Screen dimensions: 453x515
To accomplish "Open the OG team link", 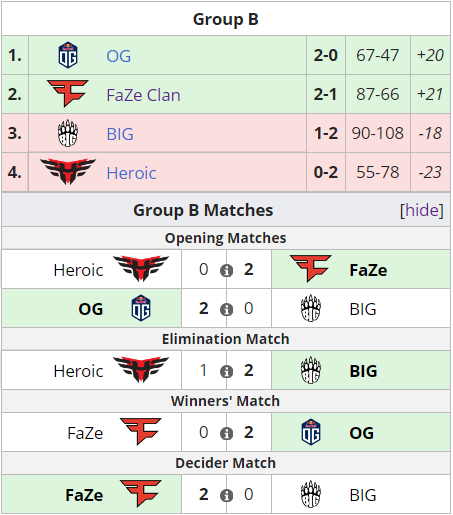I will point(119,56).
